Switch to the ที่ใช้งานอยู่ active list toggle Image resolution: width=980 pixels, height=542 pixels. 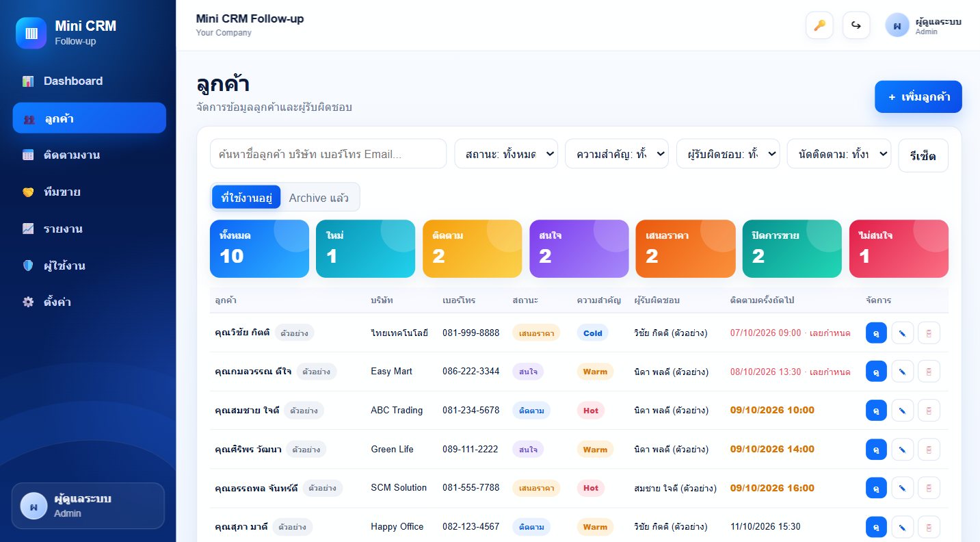(246, 198)
